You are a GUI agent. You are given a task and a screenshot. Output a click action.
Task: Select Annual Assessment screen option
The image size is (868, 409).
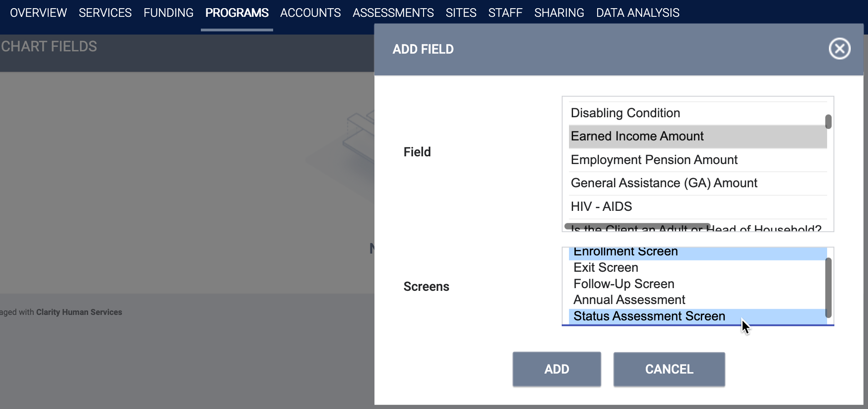698,300
